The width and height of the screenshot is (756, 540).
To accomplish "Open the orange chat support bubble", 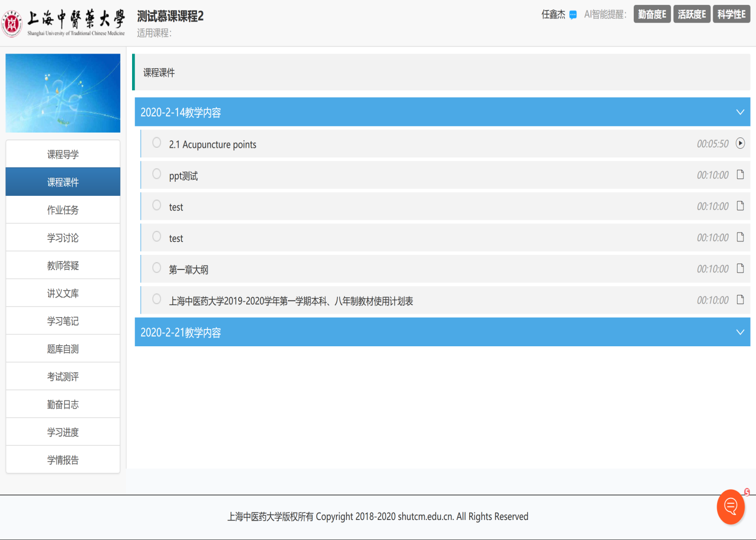I will 731,507.
